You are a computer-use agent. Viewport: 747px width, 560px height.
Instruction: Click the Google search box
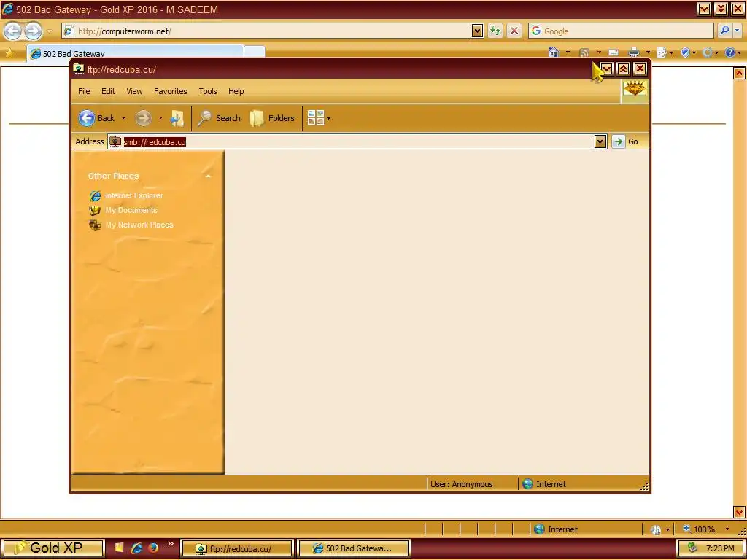pyautogui.click(x=622, y=31)
